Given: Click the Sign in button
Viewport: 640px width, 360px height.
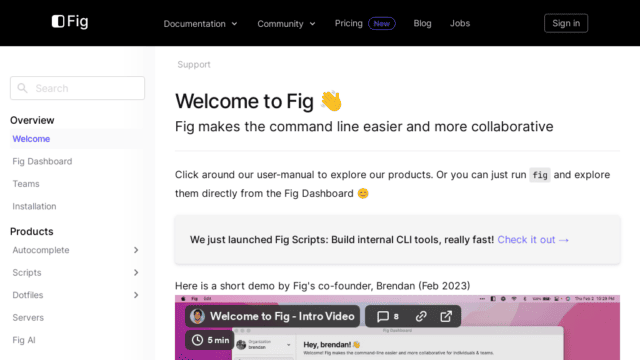Looking at the screenshot, I should (566, 23).
